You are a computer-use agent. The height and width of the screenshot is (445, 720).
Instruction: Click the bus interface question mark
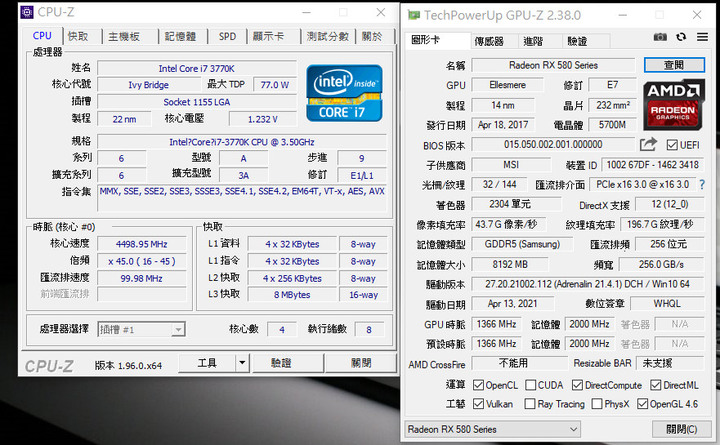pyautogui.click(x=702, y=185)
